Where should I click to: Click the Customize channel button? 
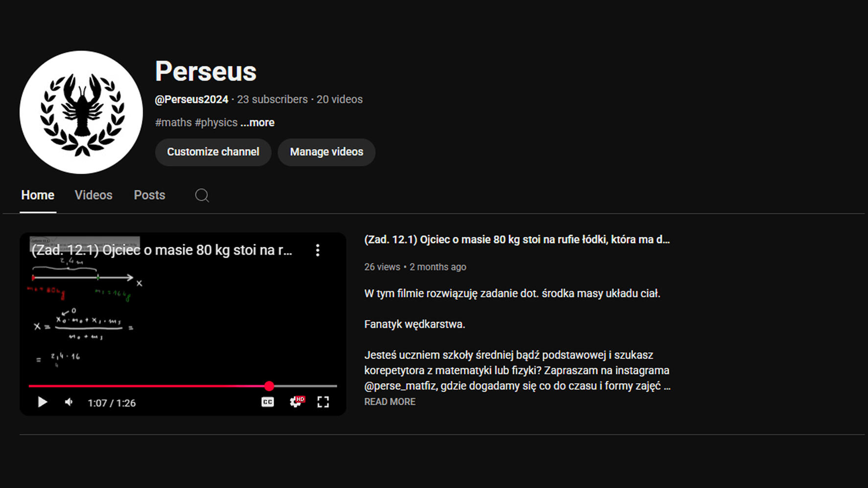pos(213,152)
